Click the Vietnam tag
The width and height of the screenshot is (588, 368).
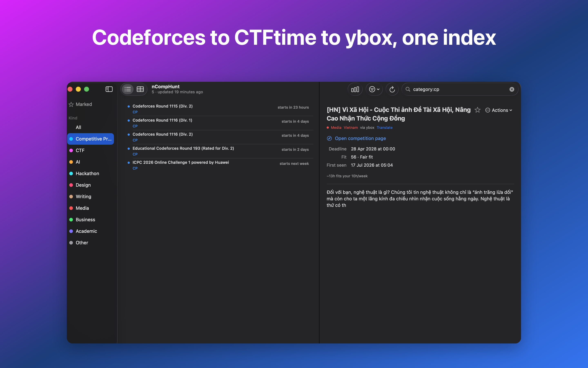(351, 128)
